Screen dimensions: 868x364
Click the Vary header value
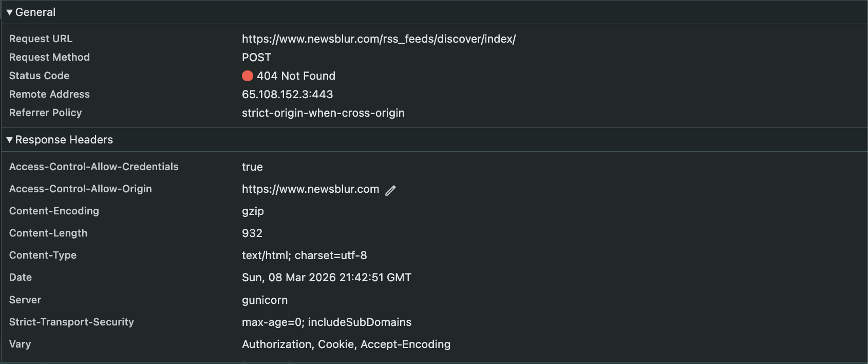tap(346, 344)
